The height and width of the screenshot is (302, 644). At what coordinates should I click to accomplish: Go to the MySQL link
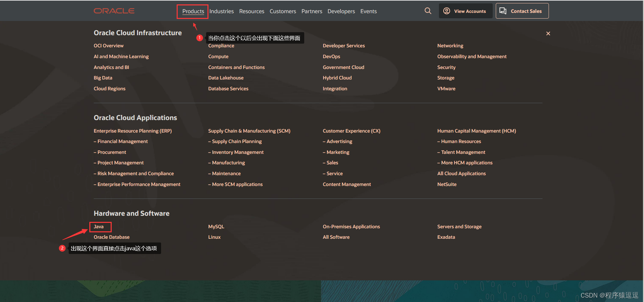pyautogui.click(x=216, y=227)
